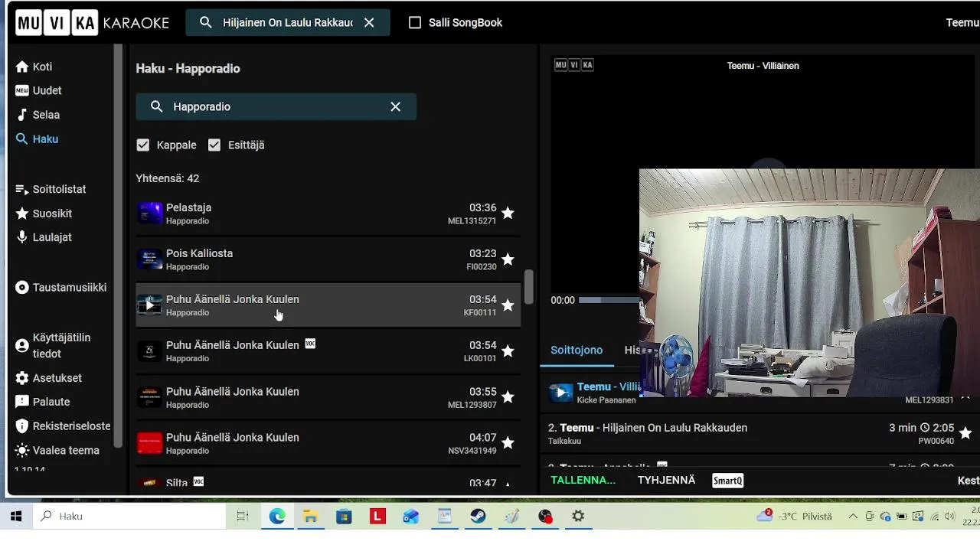The image size is (980, 551).
Task: Switch to the Soittojono queue tab
Action: pos(577,350)
